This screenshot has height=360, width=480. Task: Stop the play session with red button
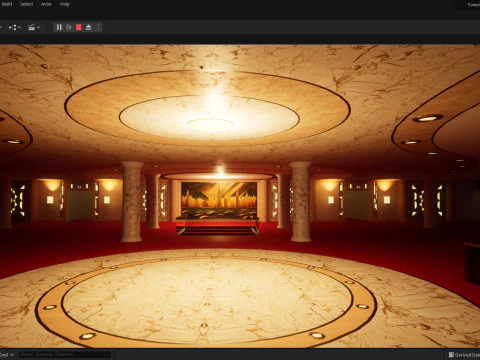point(79,27)
